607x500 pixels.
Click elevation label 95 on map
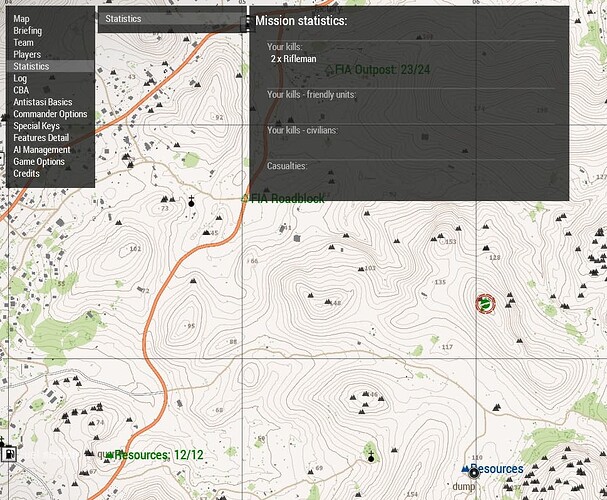(191, 326)
